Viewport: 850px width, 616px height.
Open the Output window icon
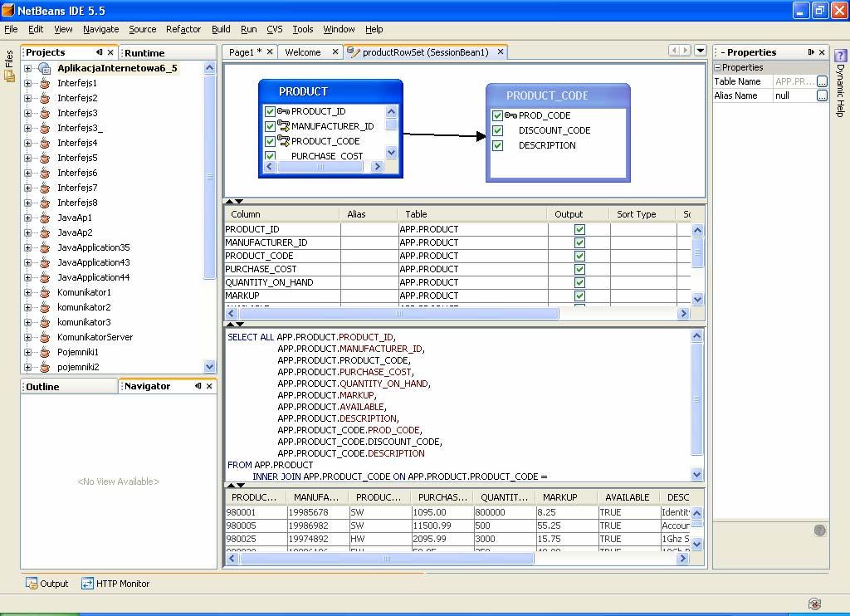(x=32, y=584)
